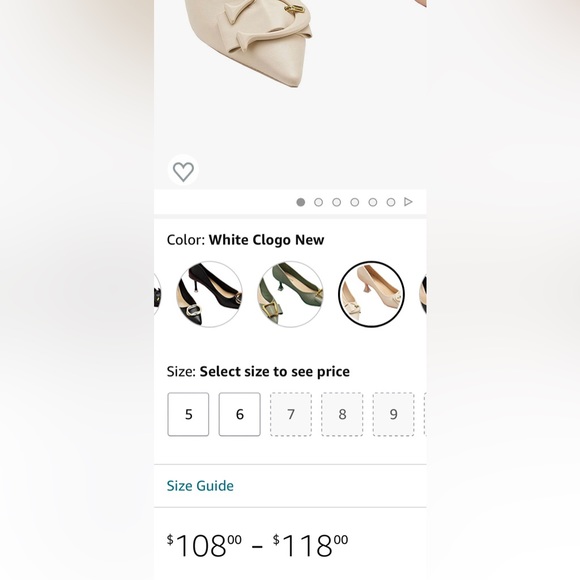Select unavailable size 8

point(342,414)
